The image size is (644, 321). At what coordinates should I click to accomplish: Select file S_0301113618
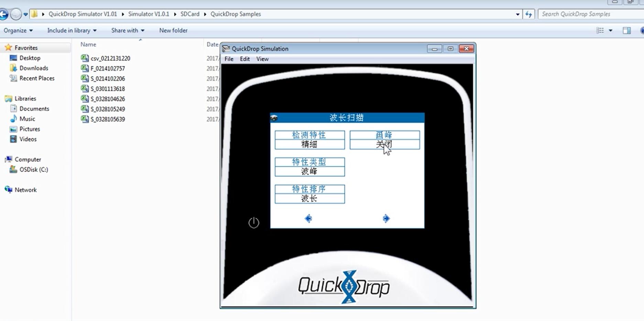tap(108, 89)
